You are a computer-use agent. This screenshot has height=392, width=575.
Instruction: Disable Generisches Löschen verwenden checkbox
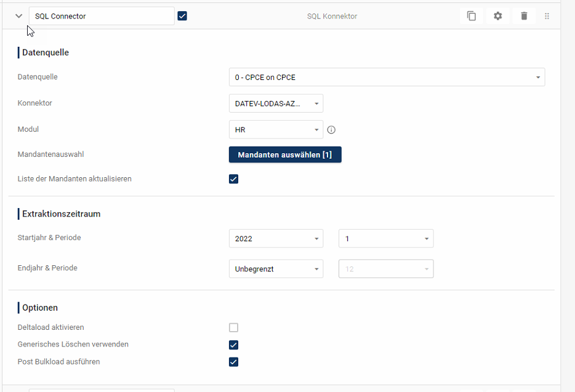(x=233, y=345)
